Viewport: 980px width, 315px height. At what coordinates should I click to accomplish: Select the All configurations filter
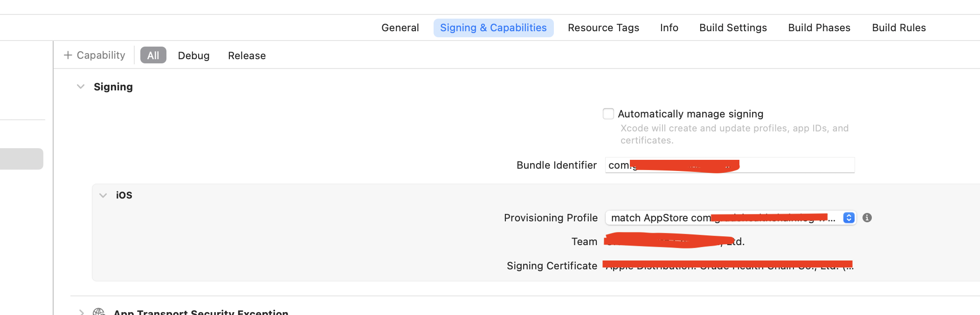pyautogui.click(x=153, y=55)
